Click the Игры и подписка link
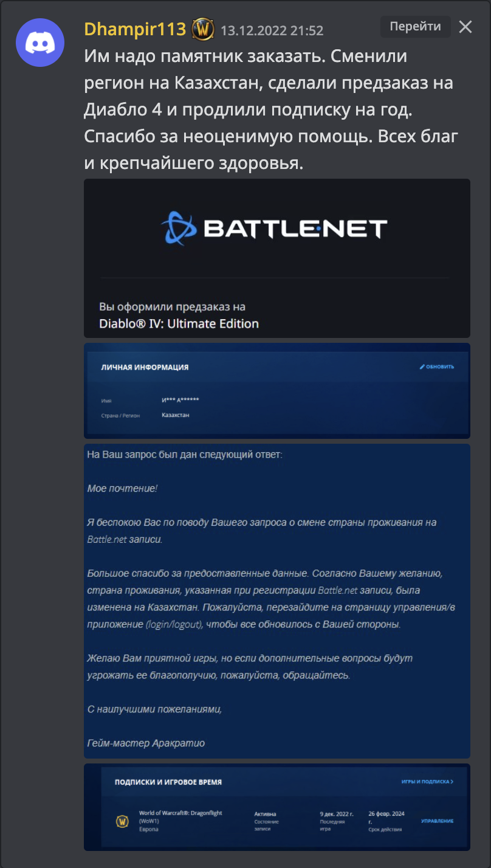Image resolution: width=491 pixels, height=868 pixels. point(427,782)
